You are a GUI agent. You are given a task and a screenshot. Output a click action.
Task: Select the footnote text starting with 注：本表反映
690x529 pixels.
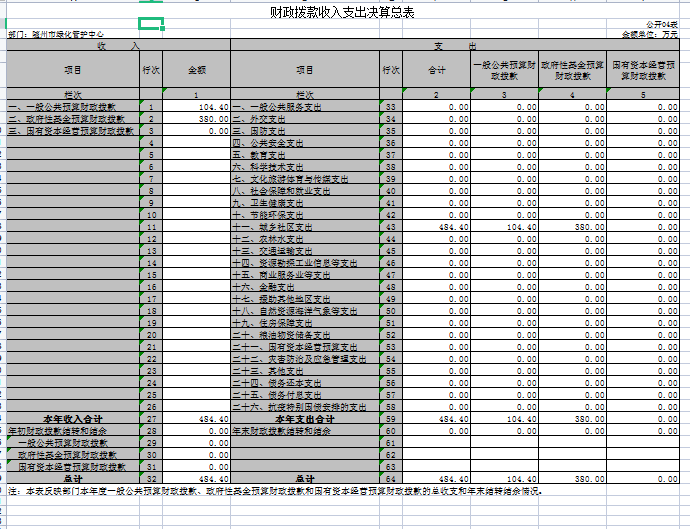[275, 491]
